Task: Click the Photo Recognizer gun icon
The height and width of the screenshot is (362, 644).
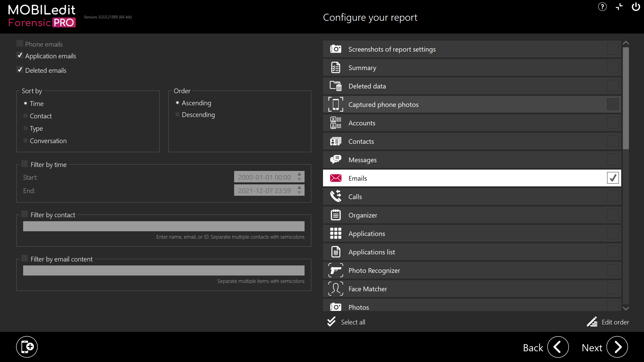Action: [335, 270]
